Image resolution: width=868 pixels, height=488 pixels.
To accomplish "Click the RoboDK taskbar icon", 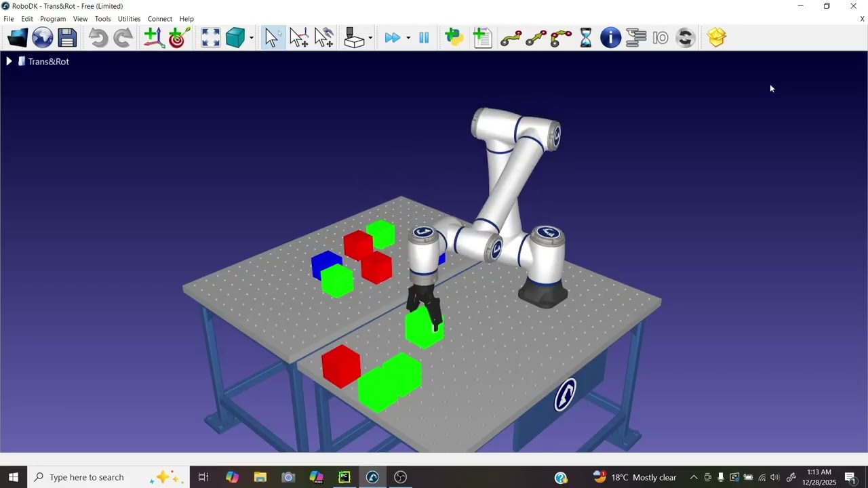I will click(x=372, y=477).
